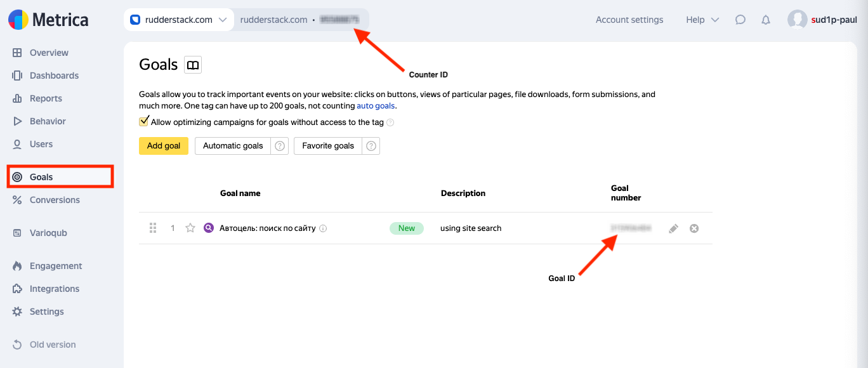The height and width of the screenshot is (368, 868).
Task: Edit the site search goal with pencil icon
Action: click(x=674, y=228)
